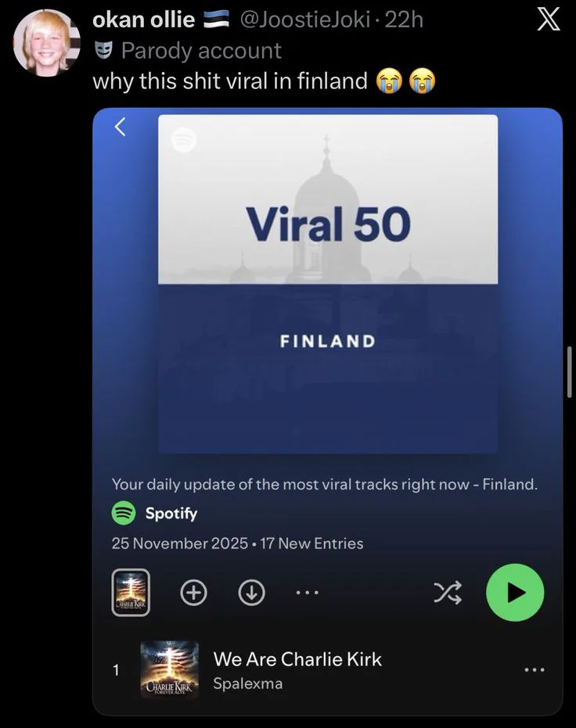
Task: Toggle shuffle playback
Action: click(x=448, y=593)
